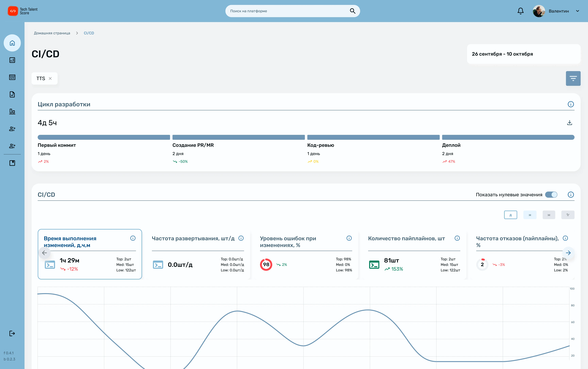
Task: Open the bar chart analytics sidebar icon
Action: (12, 60)
